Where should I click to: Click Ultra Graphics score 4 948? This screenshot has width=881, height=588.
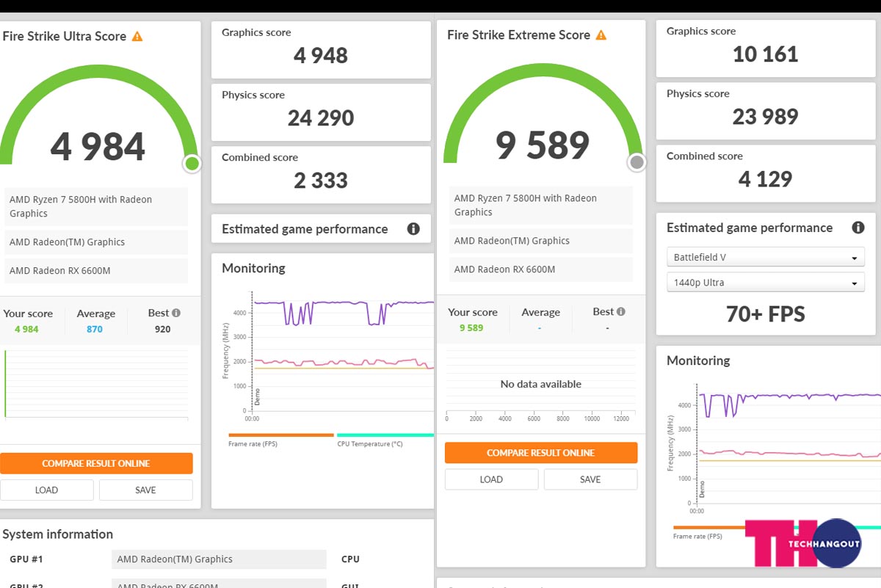click(321, 56)
